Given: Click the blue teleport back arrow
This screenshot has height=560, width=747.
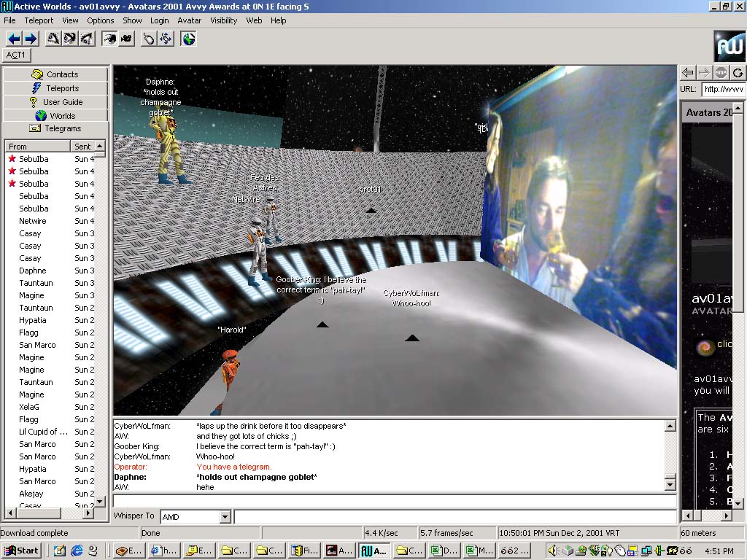Looking at the screenshot, I should [x=13, y=39].
